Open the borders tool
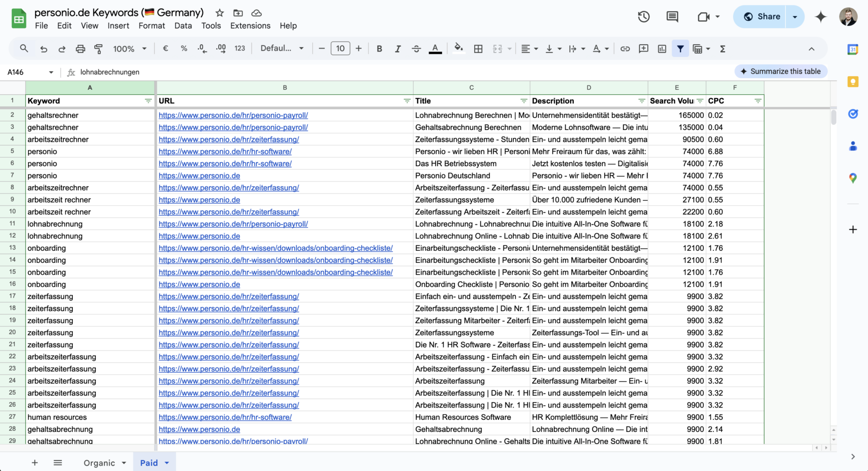Viewport: 868px width, 471px height. tap(478, 49)
